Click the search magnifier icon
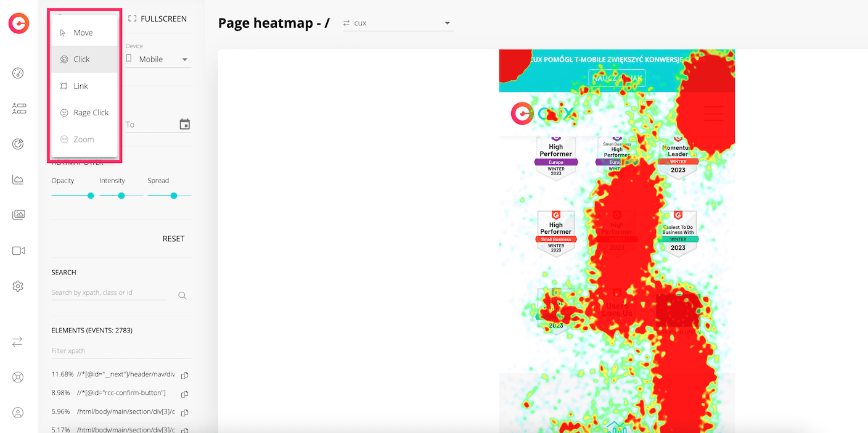Image resolution: width=868 pixels, height=433 pixels. [x=182, y=295]
